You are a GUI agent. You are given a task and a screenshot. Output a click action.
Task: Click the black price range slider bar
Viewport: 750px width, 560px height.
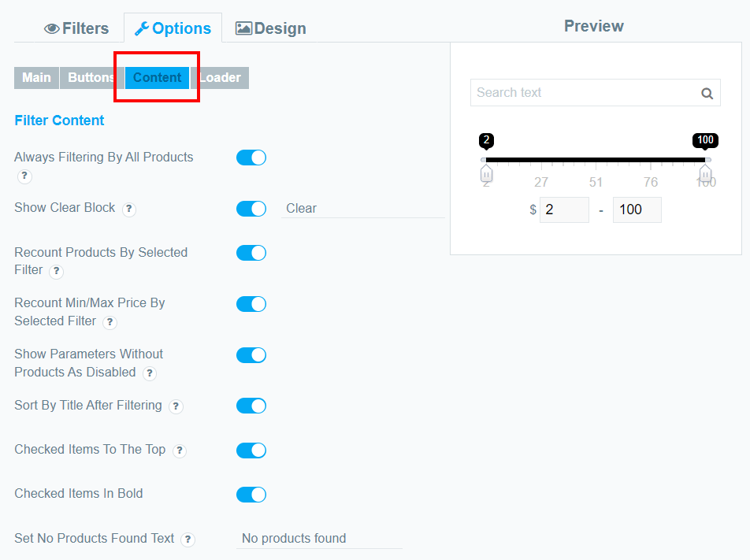596,160
